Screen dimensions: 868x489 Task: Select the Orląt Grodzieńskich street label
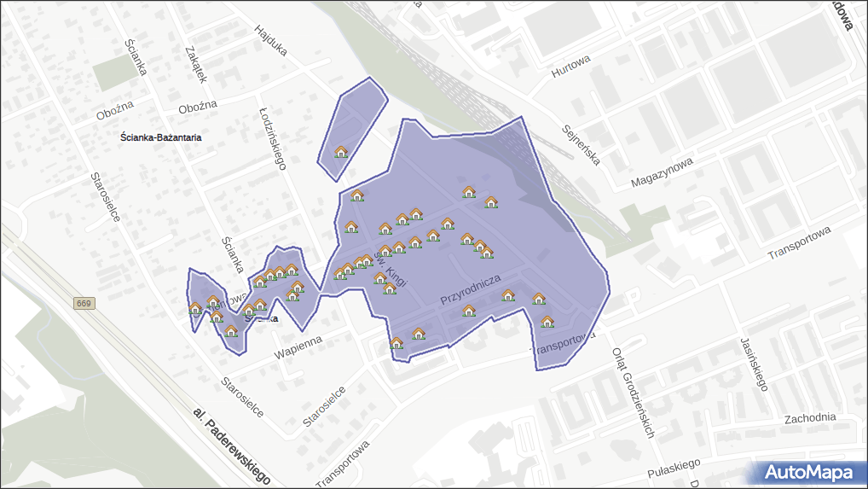click(633, 392)
